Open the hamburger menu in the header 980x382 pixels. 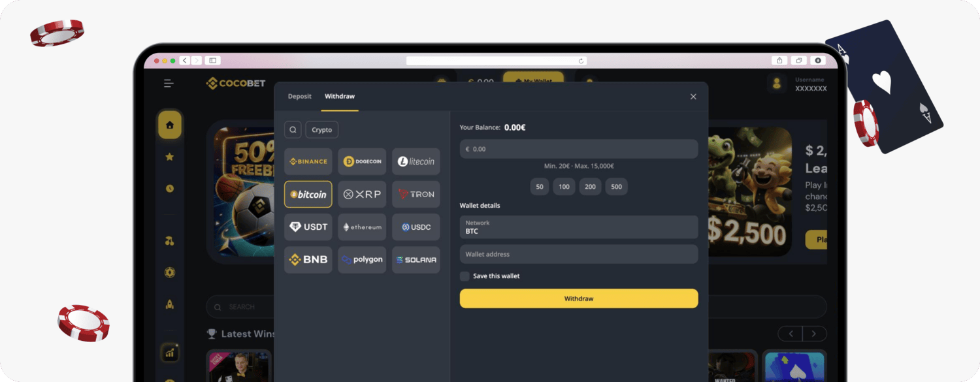pos(169,83)
